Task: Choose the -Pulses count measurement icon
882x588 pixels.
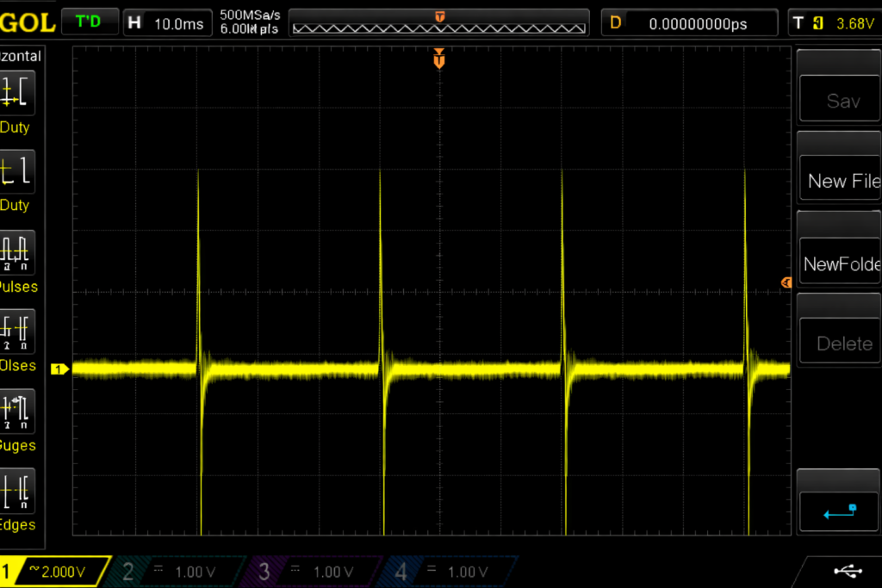Action: coord(16,331)
